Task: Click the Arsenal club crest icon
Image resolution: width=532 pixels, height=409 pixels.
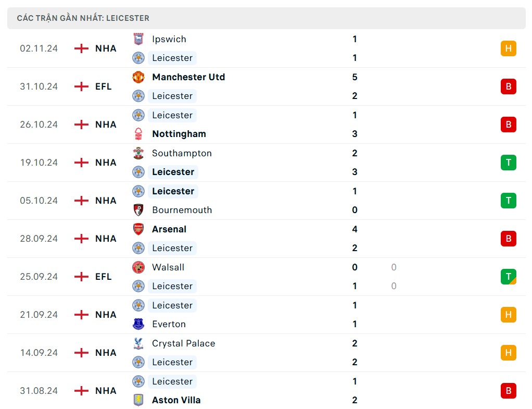Action: [138, 229]
